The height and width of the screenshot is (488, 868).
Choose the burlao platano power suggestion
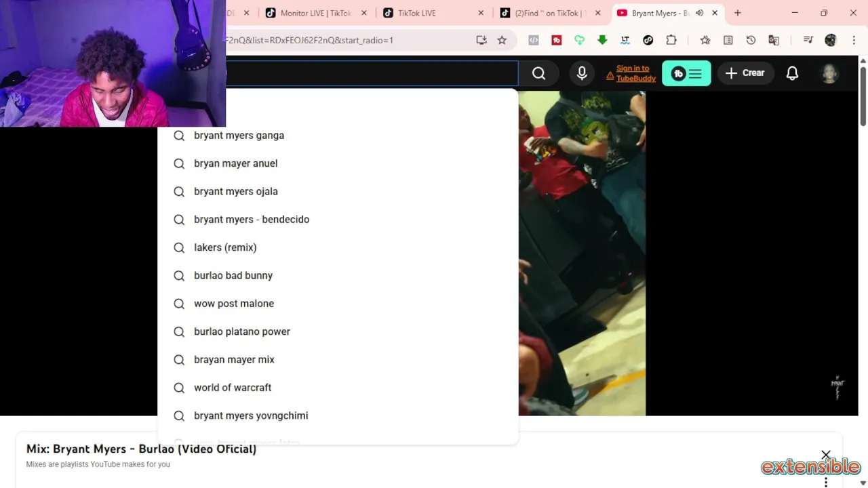[338, 331]
